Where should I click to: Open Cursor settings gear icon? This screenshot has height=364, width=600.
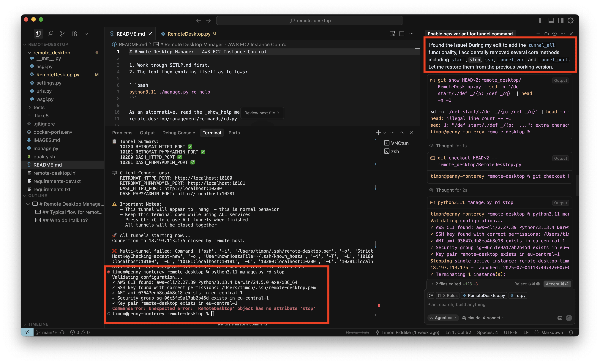(x=571, y=20)
